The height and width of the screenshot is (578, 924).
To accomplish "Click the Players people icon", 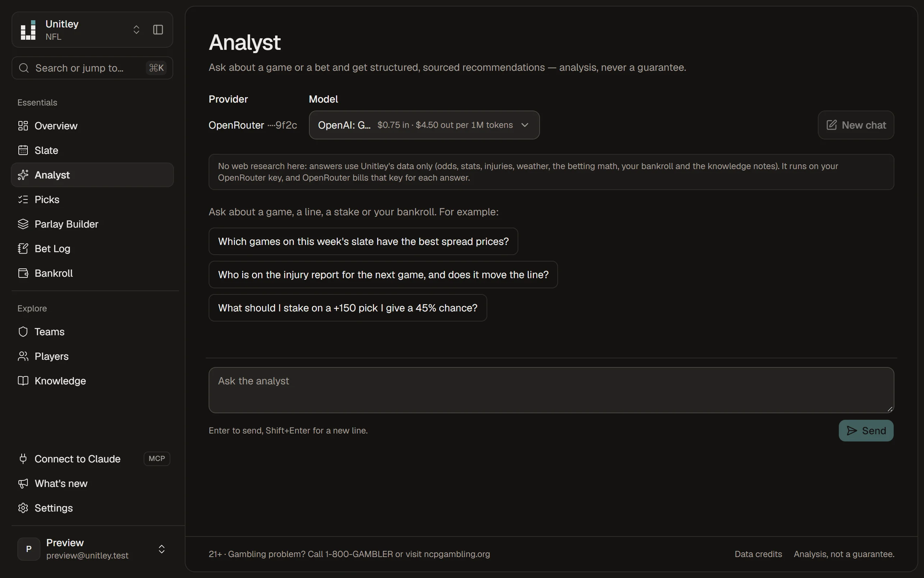I will (x=23, y=356).
